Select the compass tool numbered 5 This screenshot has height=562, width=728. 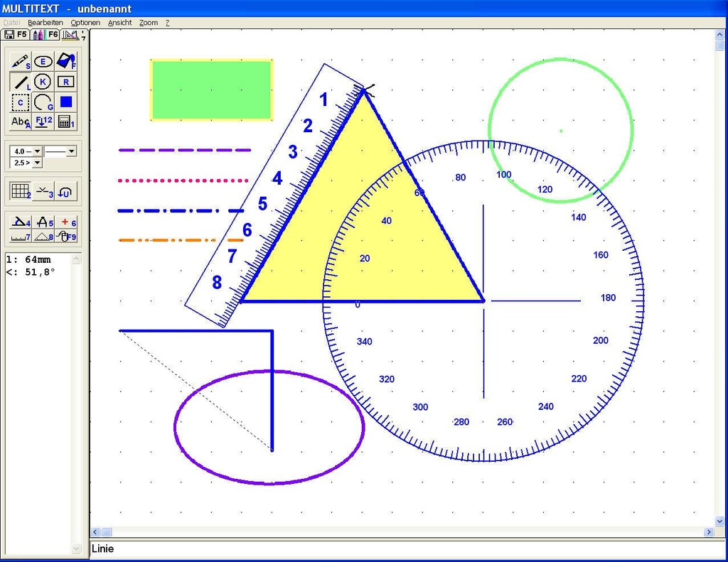tap(43, 222)
